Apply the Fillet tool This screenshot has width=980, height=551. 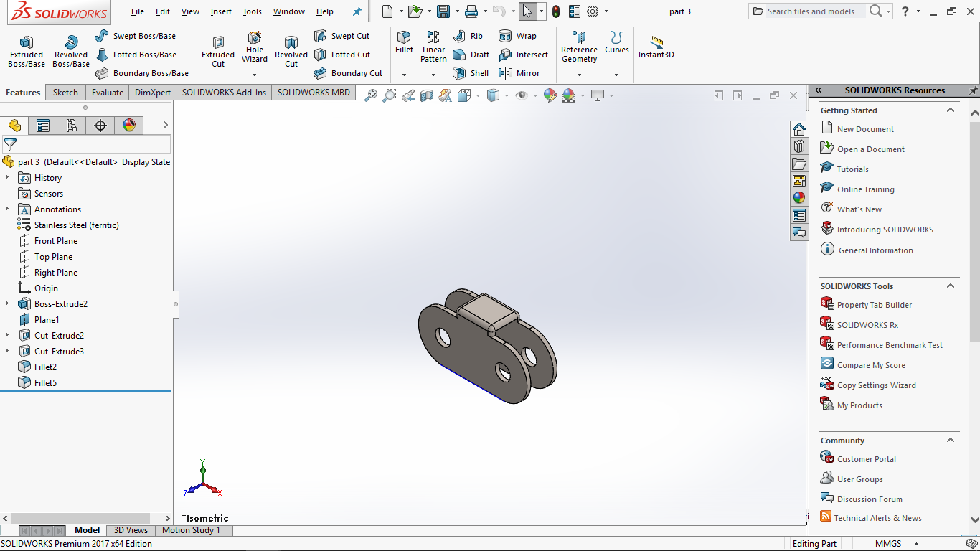click(x=404, y=43)
